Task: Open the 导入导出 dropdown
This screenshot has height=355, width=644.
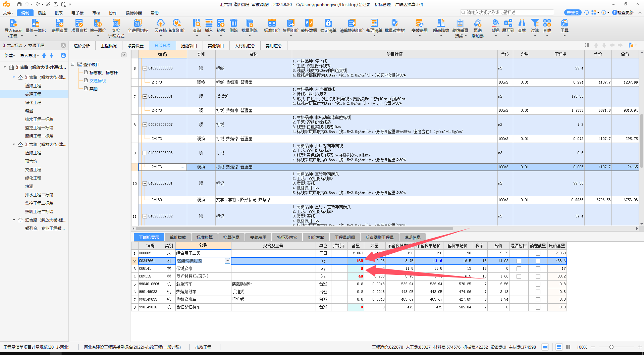Action: pos(29,55)
